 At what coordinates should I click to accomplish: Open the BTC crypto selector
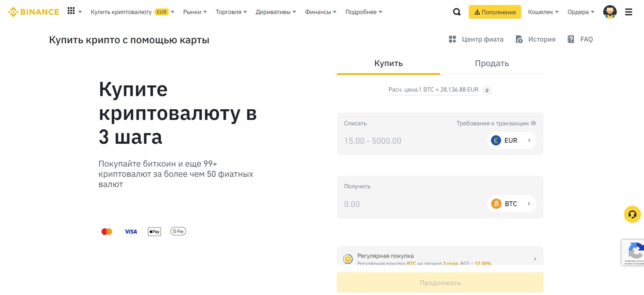(512, 204)
